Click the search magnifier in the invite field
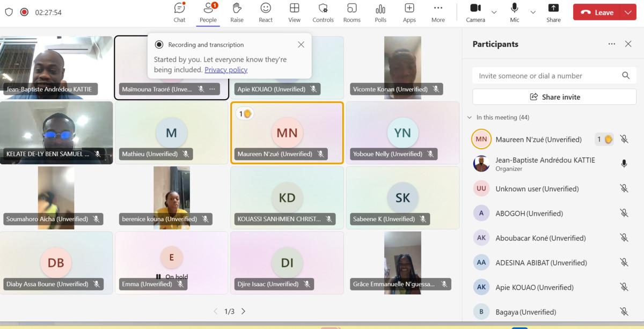The image size is (644, 329). pos(626,76)
